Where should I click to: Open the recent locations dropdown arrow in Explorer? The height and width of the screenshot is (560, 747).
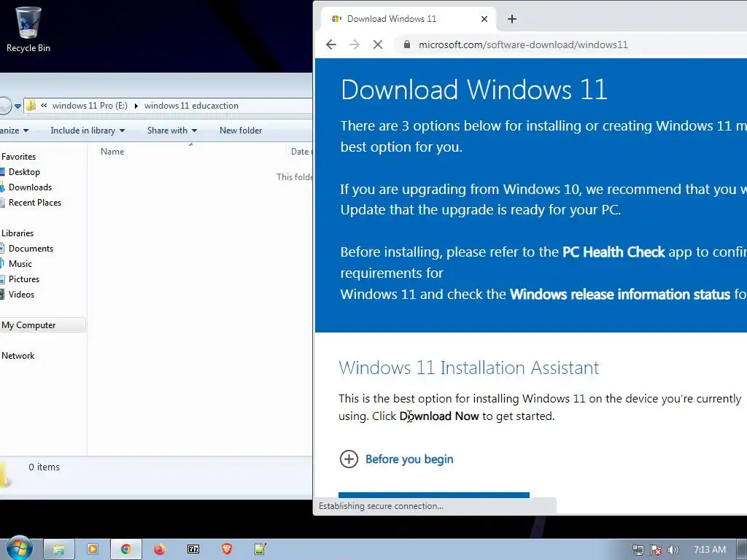pyautogui.click(x=18, y=106)
